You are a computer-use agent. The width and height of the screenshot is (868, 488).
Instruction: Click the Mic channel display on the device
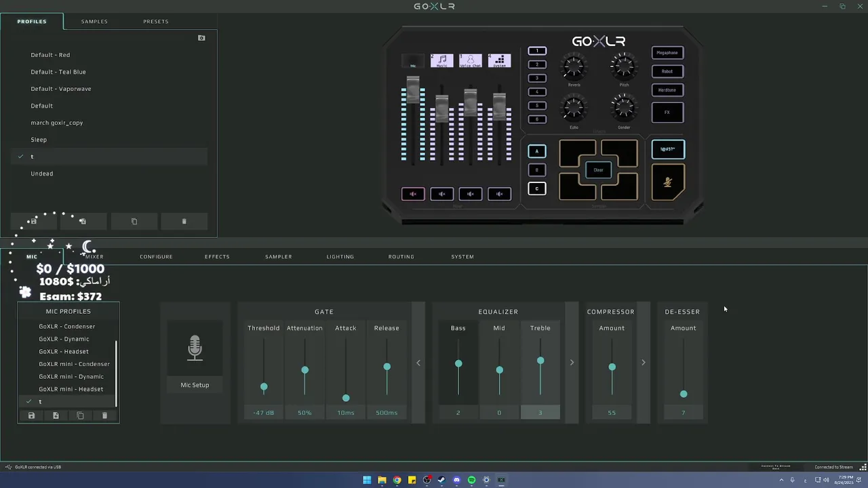click(x=413, y=61)
